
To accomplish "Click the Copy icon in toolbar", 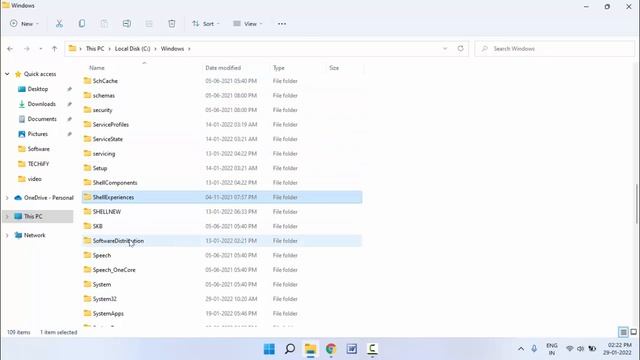I will click(82, 24).
